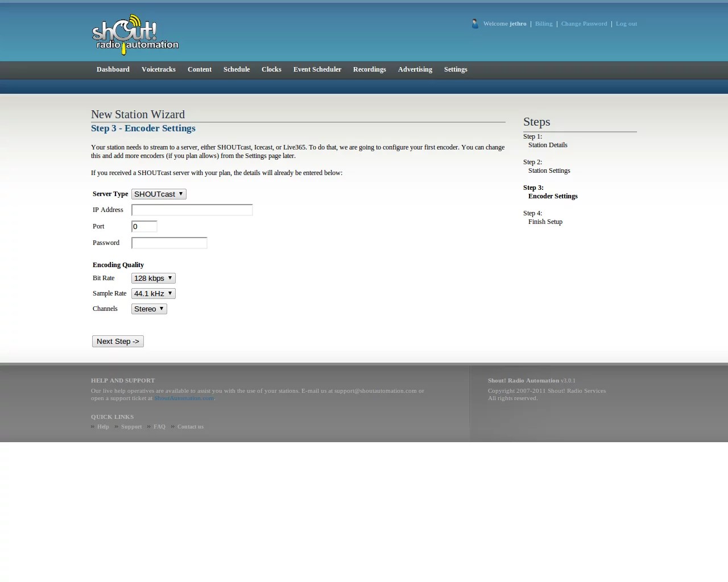Open the Server Type dropdown
The height and width of the screenshot is (582, 728).
(159, 194)
